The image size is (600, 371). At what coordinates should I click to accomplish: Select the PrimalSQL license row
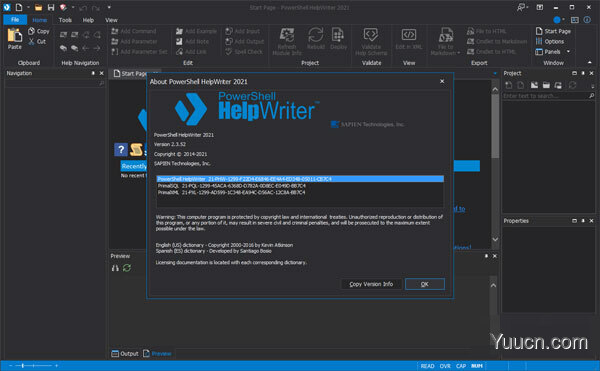[x=300, y=186]
